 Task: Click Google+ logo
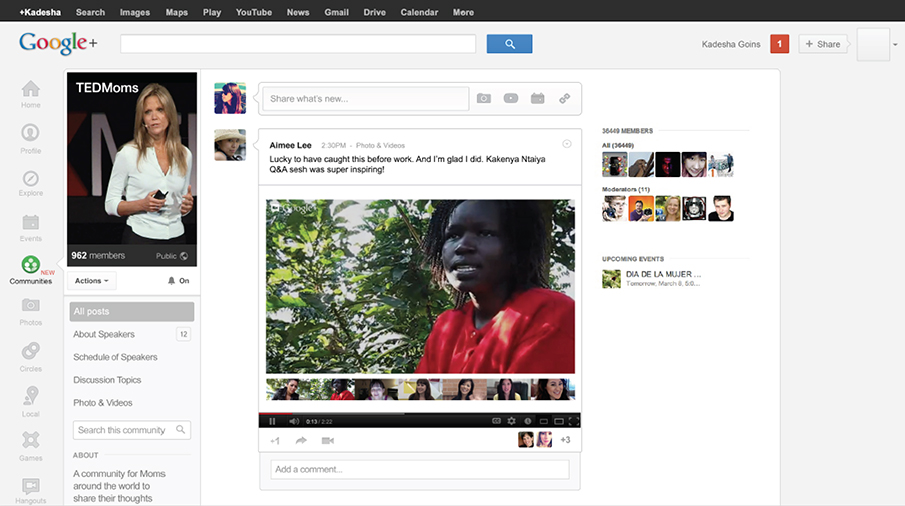58,43
